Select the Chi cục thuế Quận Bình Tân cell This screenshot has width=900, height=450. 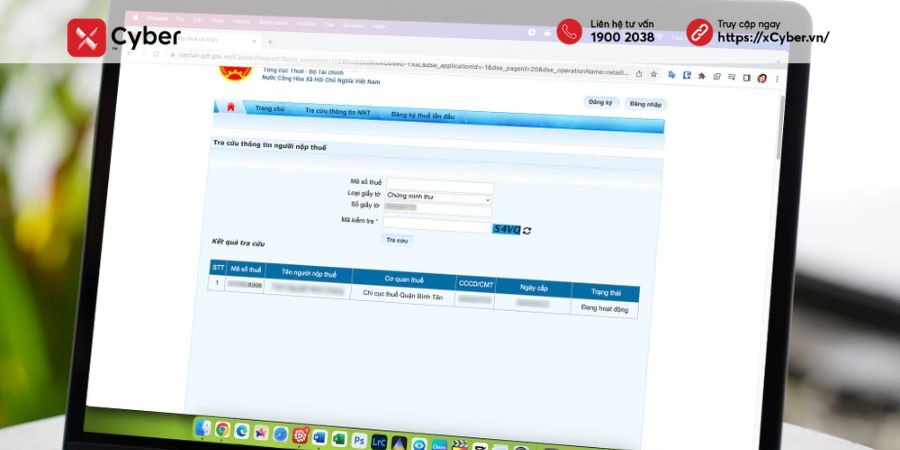[x=403, y=296]
